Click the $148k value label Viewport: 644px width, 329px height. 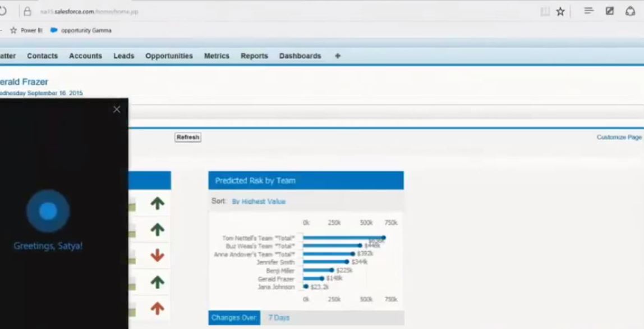tap(334, 278)
